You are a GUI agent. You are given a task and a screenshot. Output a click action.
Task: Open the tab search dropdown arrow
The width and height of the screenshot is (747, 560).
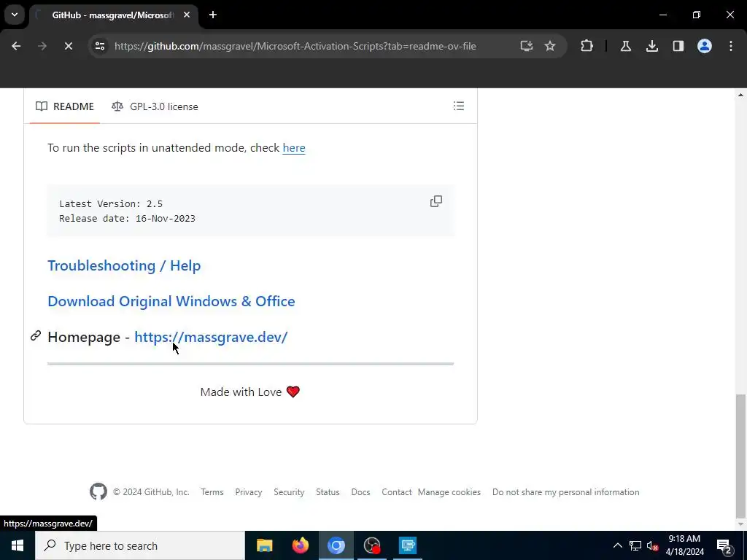15,15
